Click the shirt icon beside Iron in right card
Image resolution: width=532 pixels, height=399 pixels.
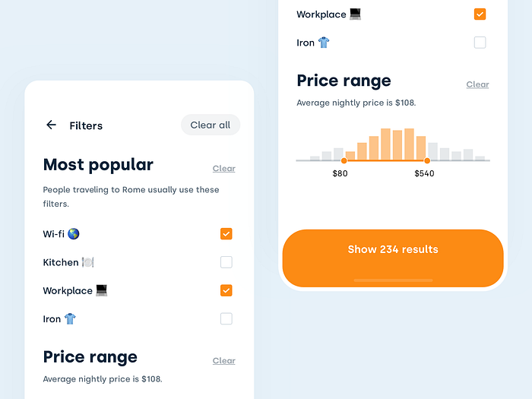point(324,43)
